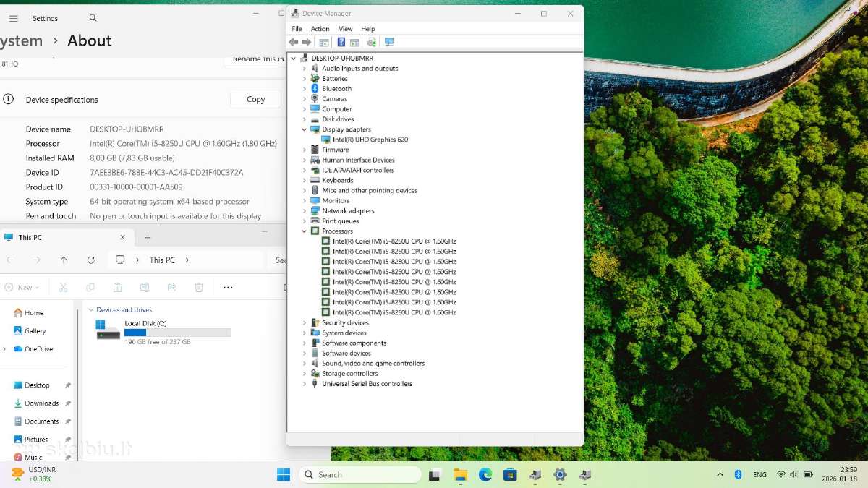Click the Share icon in File Explorer toolbar
Image resolution: width=868 pixels, height=488 pixels.
pyautogui.click(x=171, y=287)
